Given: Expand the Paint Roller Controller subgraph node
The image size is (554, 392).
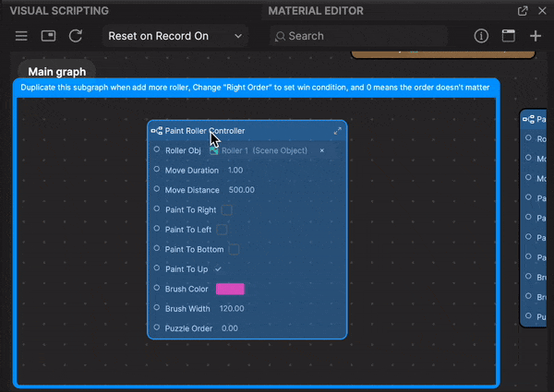Looking at the screenshot, I should coord(338,131).
